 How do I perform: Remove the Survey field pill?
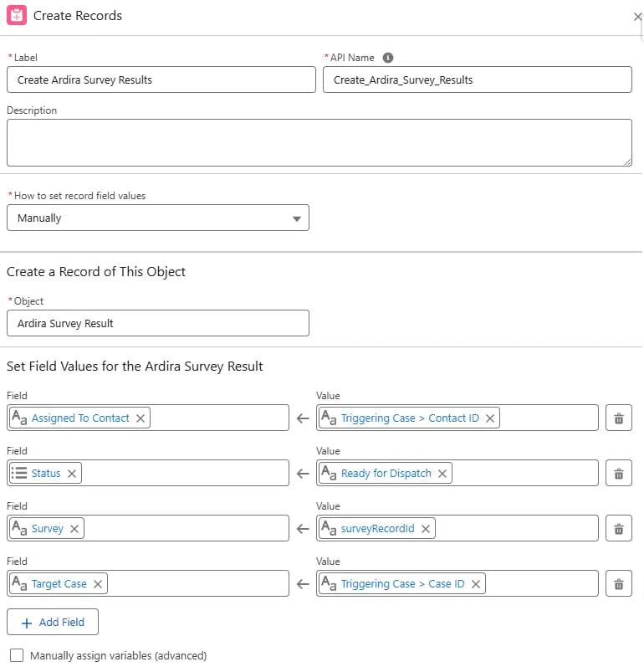coord(74,529)
